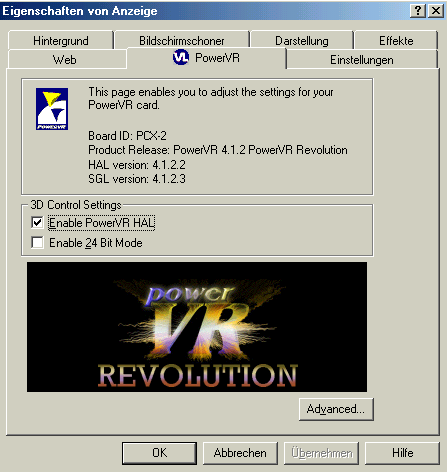
Task: Click the HAL version: 4.1.2.2 text
Action: pos(137,165)
